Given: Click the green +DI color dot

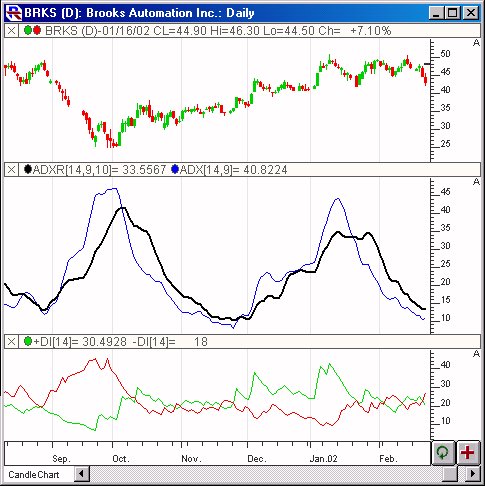Looking at the screenshot, I should (28, 341).
